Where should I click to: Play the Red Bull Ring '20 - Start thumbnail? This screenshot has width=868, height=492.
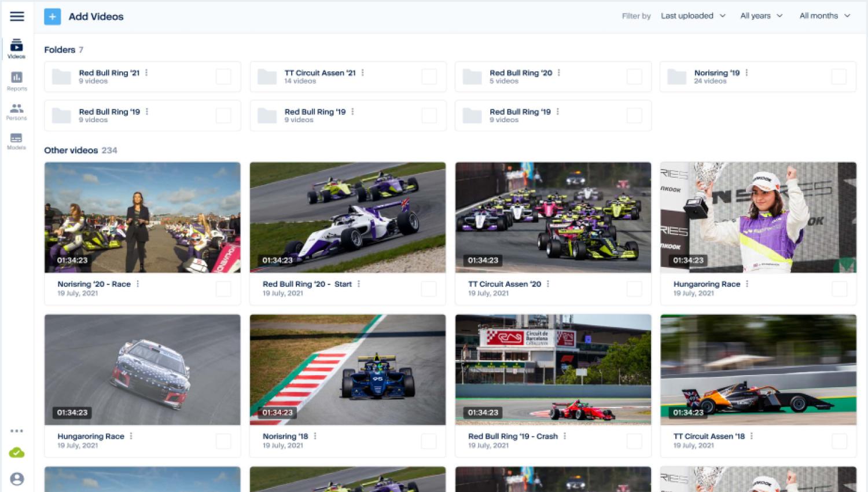click(348, 217)
